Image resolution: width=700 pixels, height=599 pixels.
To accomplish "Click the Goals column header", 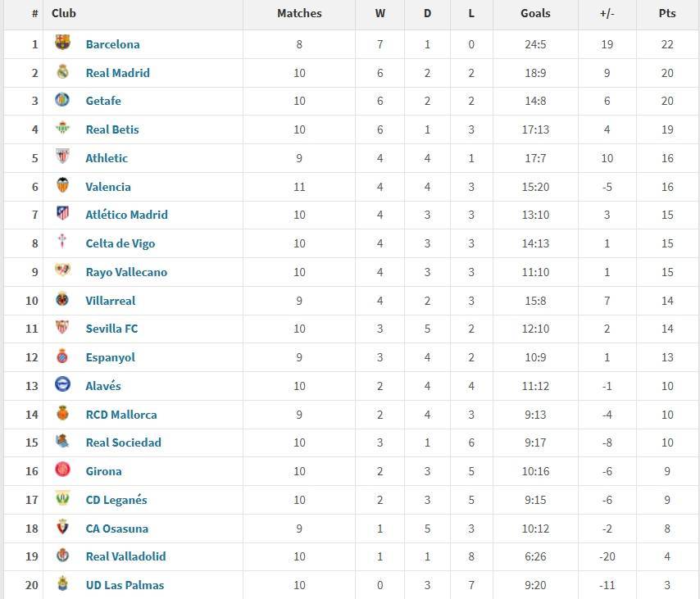I will 535,13.
